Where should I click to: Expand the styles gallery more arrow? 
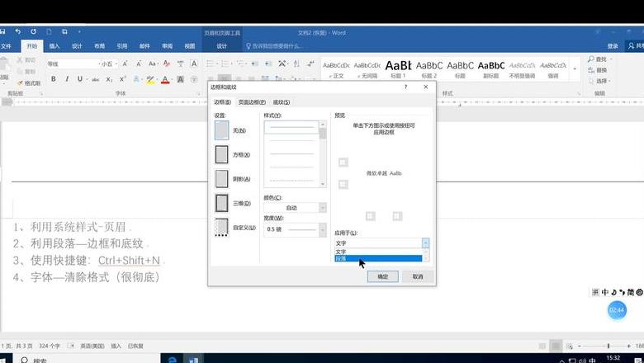575,69
